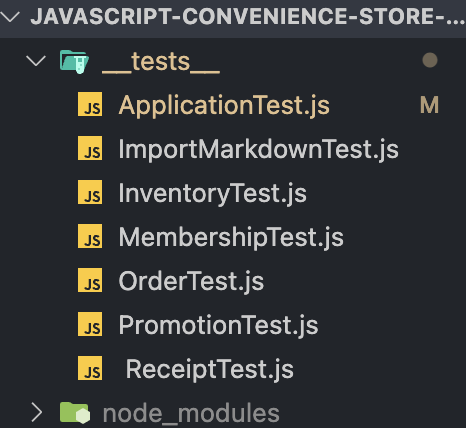Collapse the JAVASCRIPT-CONVENIENCE-STORE project root chevron

9,16
